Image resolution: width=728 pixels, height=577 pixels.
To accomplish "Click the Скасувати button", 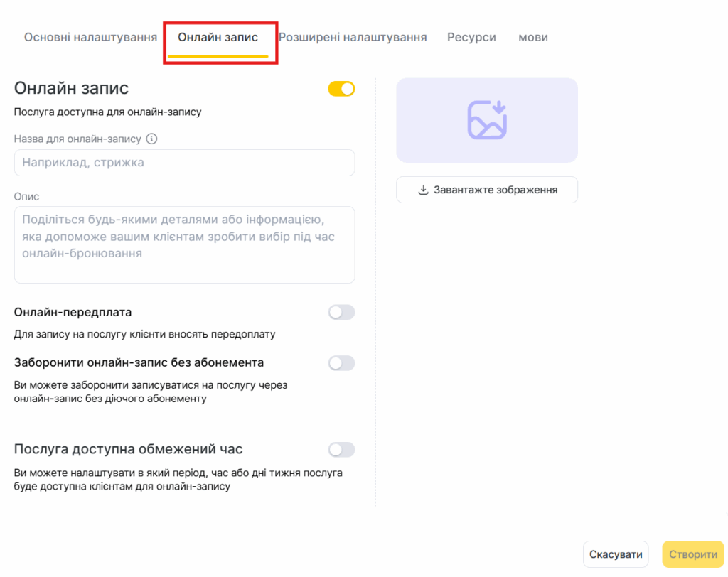I will coord(616,554).
